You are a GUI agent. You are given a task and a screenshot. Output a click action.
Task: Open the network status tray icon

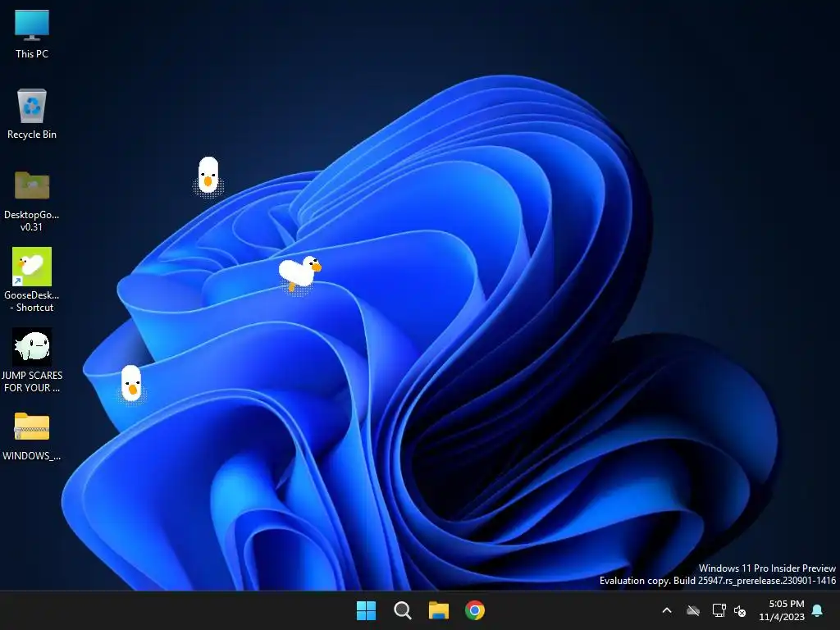[x=719, y=610]
